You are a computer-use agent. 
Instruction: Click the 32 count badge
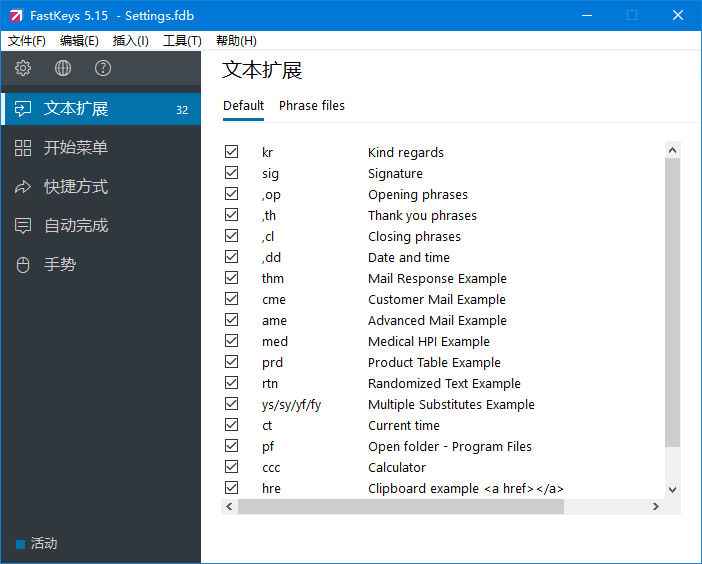[x=182, y=110]
